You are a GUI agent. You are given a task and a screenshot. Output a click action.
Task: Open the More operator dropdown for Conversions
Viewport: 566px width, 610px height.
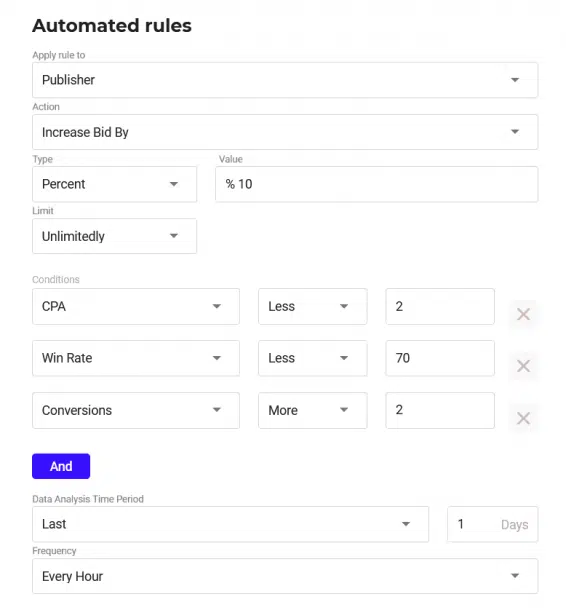click(312, 410)
